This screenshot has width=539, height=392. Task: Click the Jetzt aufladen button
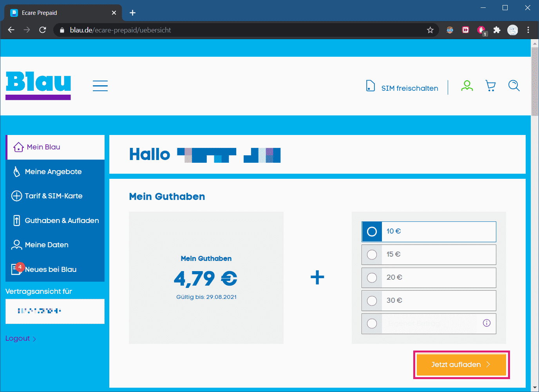click(x=461, y=365)
